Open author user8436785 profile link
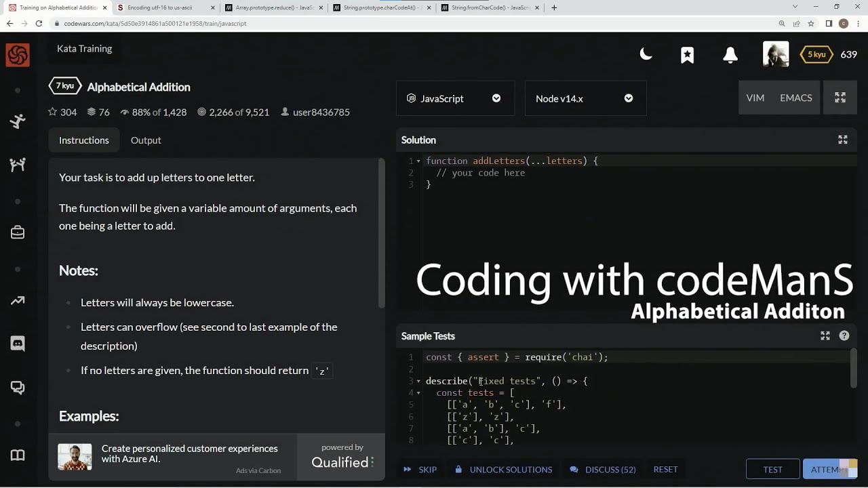868x488 pixels. (x=315, y=112)
